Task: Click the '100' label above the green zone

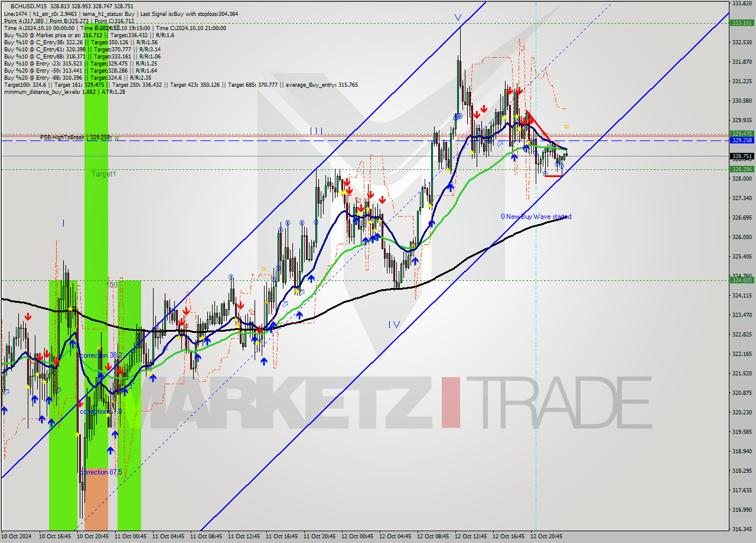Action: click(112, 284)
